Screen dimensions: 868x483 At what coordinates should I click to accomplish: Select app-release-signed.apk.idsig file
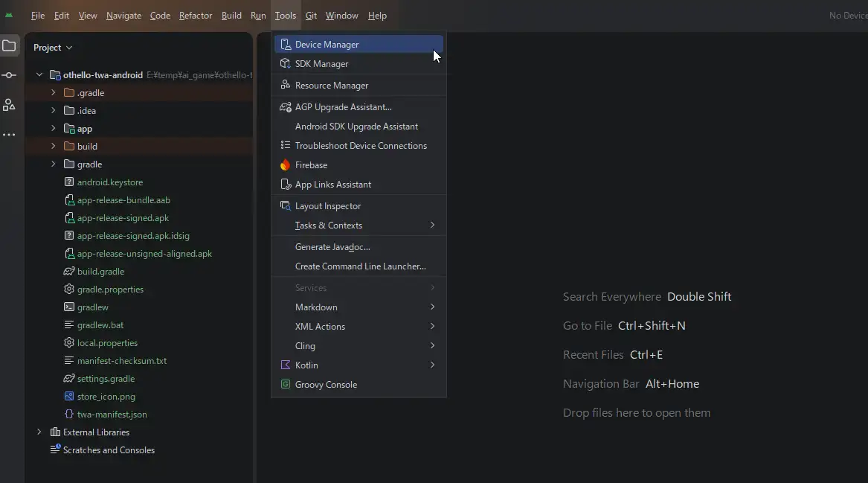coord(133,235)
